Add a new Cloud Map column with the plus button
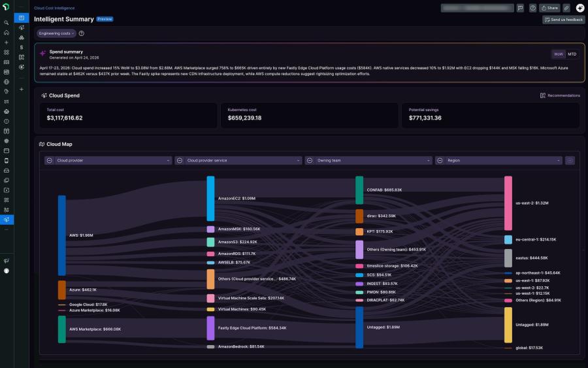The width and height of the screenshot is (588, 368). pyautogui.click(x=570, y=161)
